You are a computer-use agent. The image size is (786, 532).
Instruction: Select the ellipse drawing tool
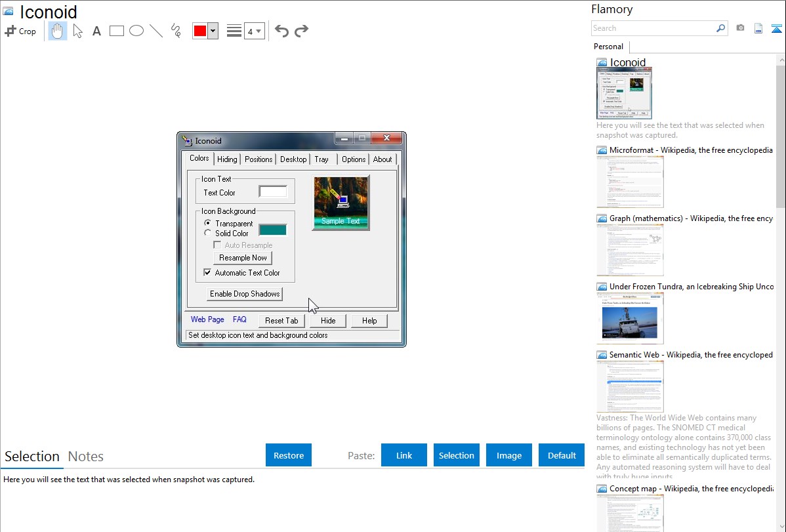(136, 31)
